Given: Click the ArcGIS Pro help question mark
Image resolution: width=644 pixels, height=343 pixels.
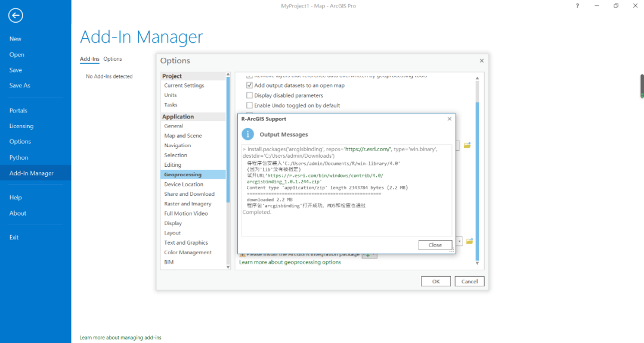Looking at the screenshot, I should (577, 6).
